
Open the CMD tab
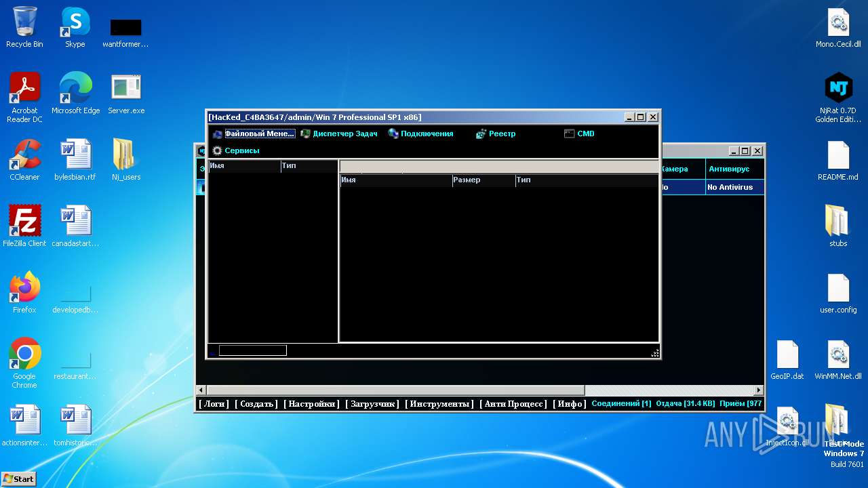(x=579, y=134)
